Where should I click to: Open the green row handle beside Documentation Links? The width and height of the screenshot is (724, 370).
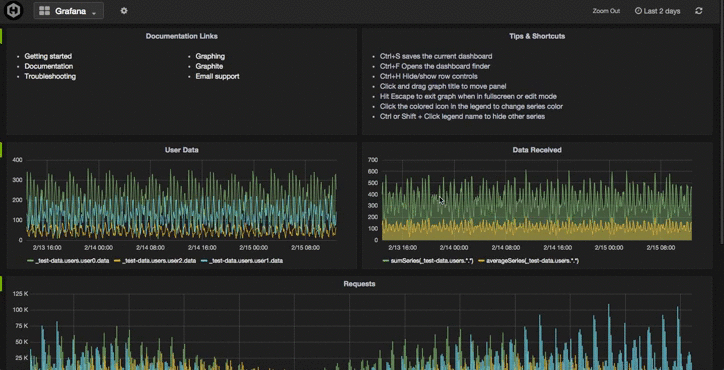pyautogui.click(x=1, y=36)
